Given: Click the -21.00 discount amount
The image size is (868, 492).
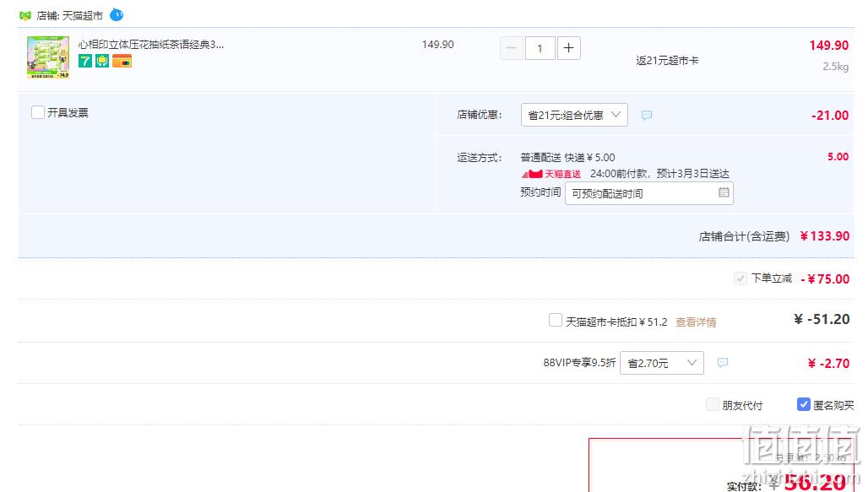Looking at the screenshot, I should (x=830, y=115).
